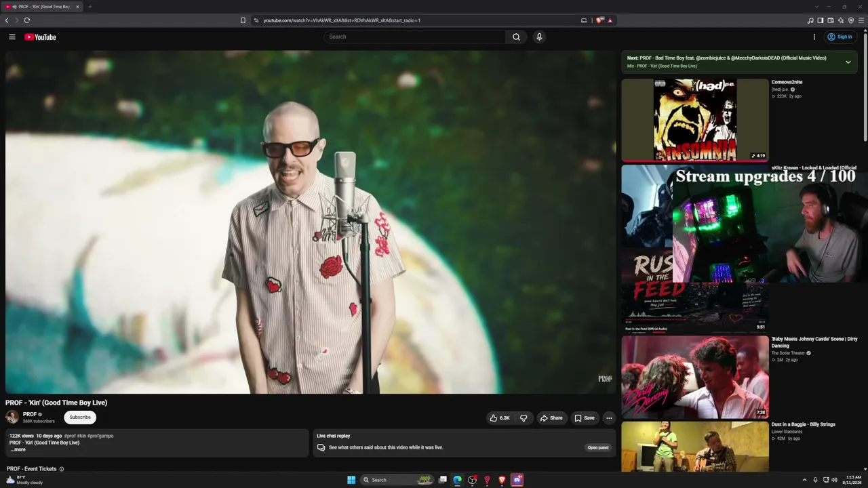The height and width of the screenshot is (488, 868).
Task: Open The Dollar Theater channel name
Action: (x=789, y=353)
